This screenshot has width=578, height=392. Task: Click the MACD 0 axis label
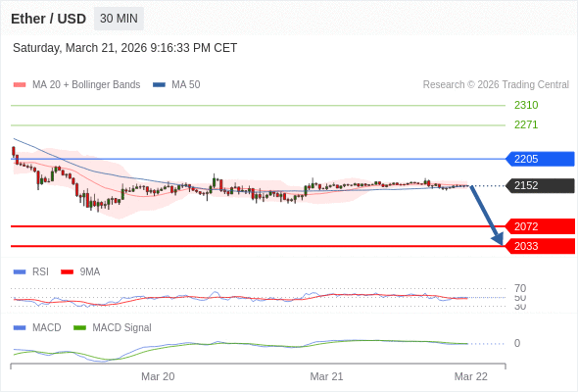(517, 343)
